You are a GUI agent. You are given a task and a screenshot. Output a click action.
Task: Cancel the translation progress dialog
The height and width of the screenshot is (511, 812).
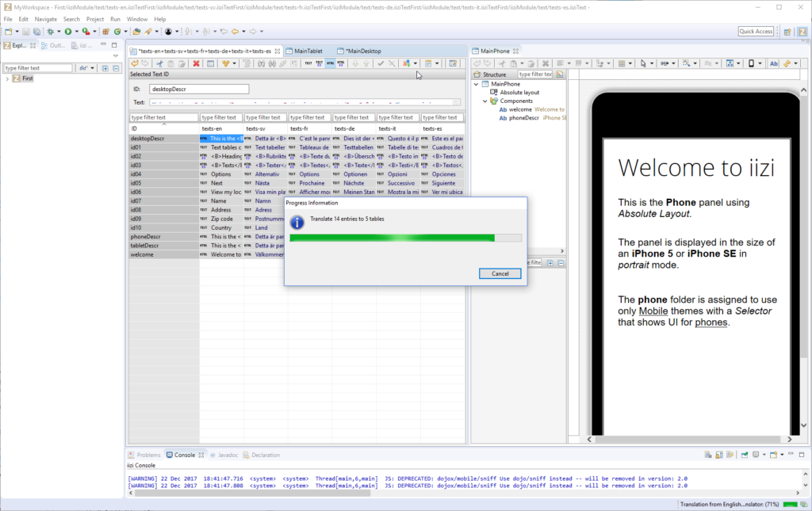pos(500,273)
